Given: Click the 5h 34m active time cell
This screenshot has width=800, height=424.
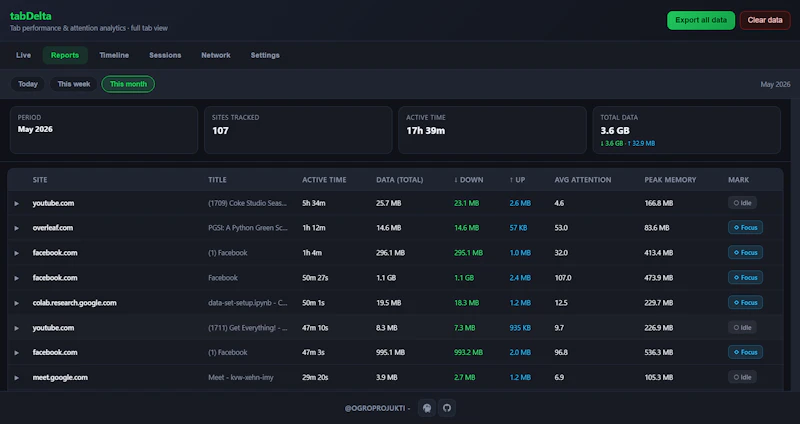Looking at the screenshot, I should 314,203.
